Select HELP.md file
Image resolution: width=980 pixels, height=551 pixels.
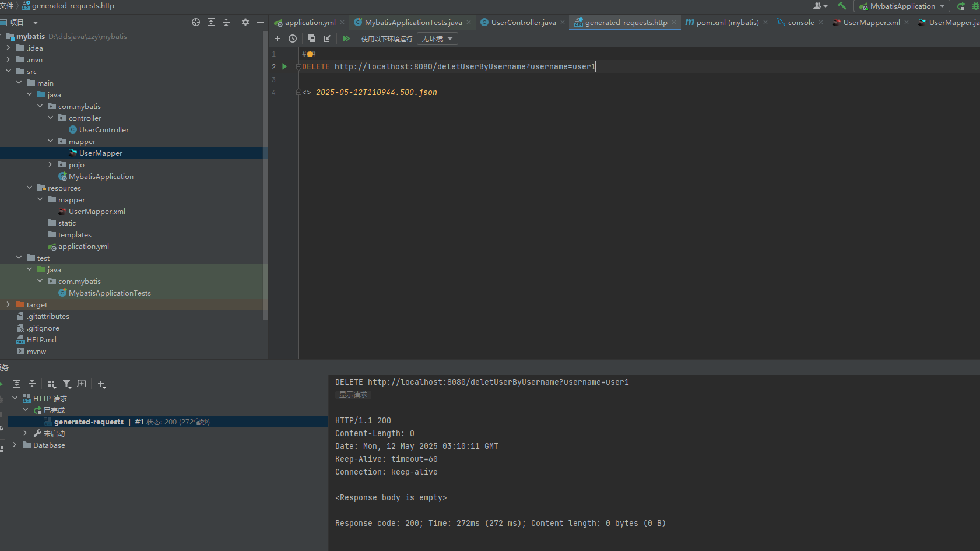click(x=41, y=339)
